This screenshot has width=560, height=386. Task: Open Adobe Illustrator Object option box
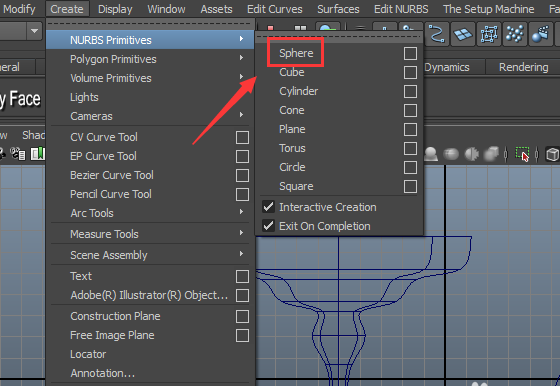click(242, 296)
